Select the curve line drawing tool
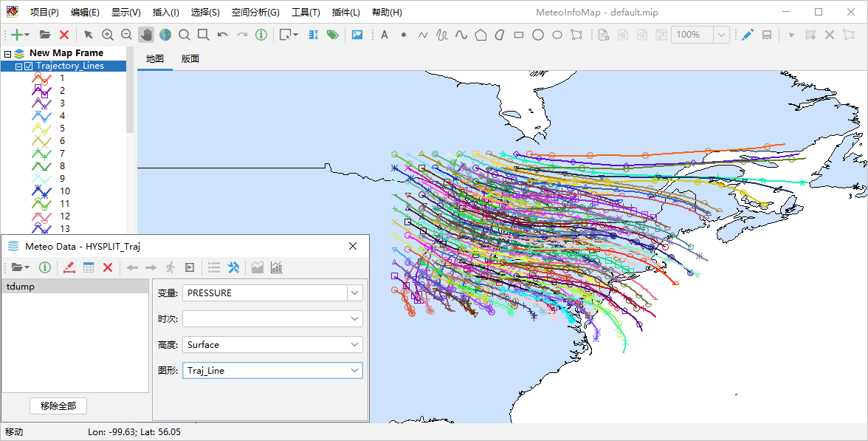 point(461,35)
